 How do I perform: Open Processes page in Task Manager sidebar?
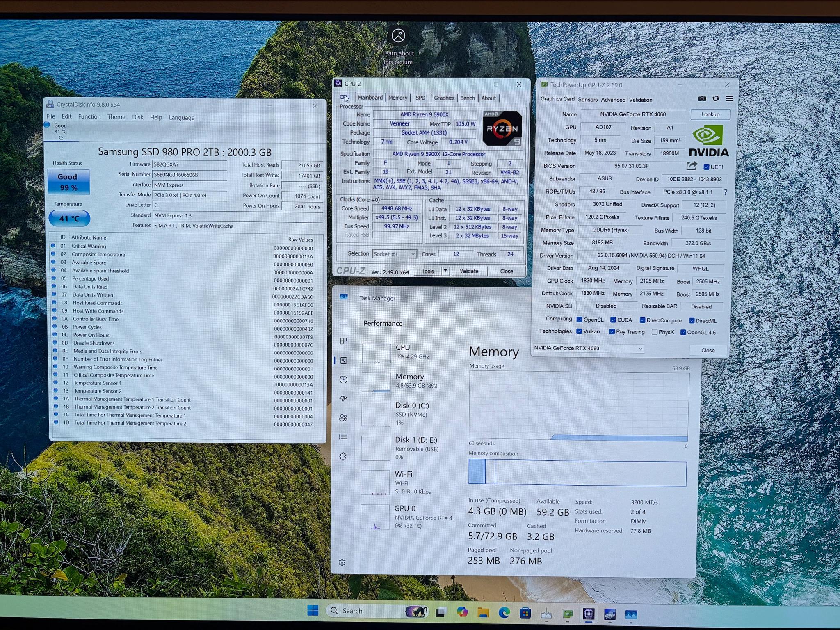click(x=344, y=341)
